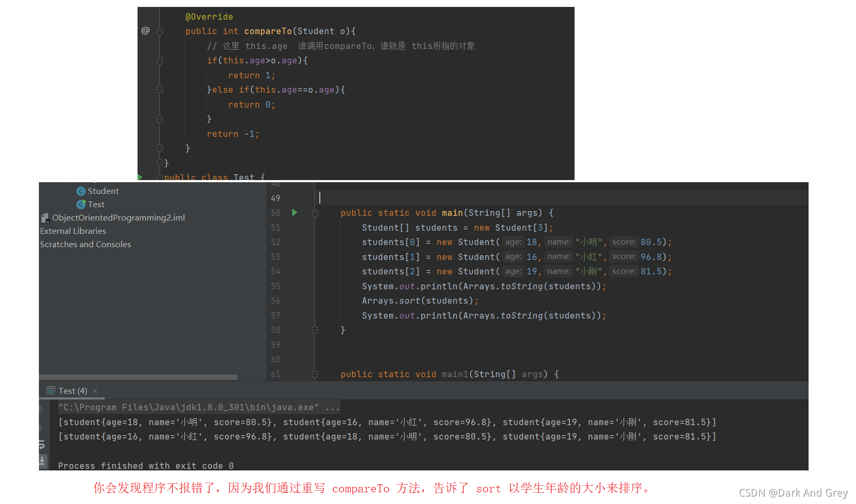Close the Test (4) run tab
The width and height of the screenshot is (856, 504).
click(95, 391)
